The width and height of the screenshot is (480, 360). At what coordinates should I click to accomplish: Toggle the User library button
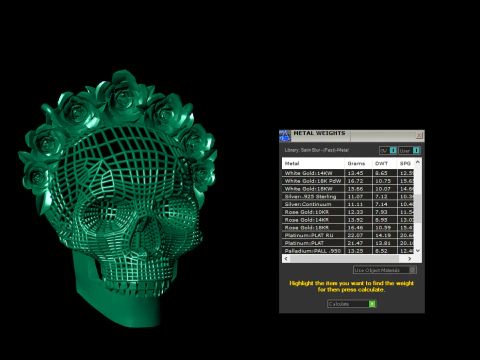click(x=409, y=151)
